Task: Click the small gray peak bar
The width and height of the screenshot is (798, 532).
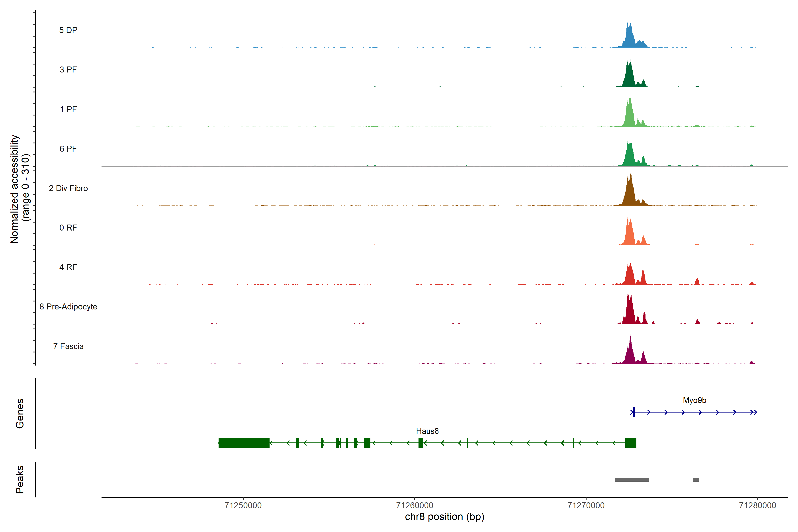Action: [696, 480]
